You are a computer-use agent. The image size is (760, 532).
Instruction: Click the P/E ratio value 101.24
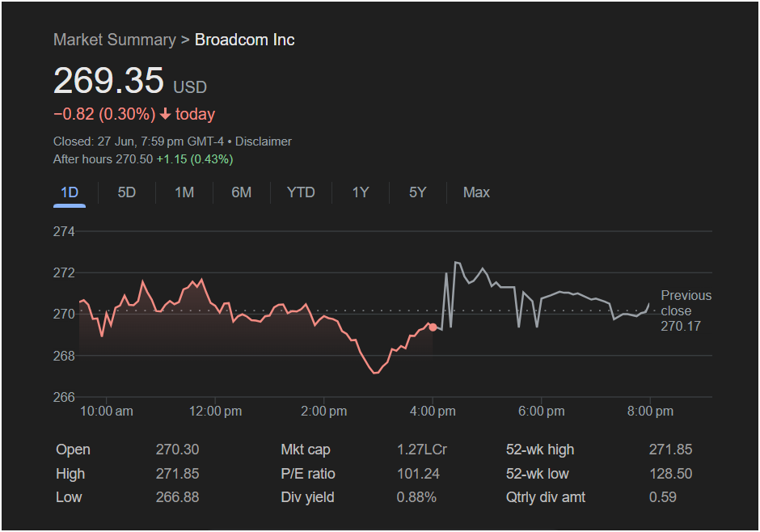click(418, 474)
